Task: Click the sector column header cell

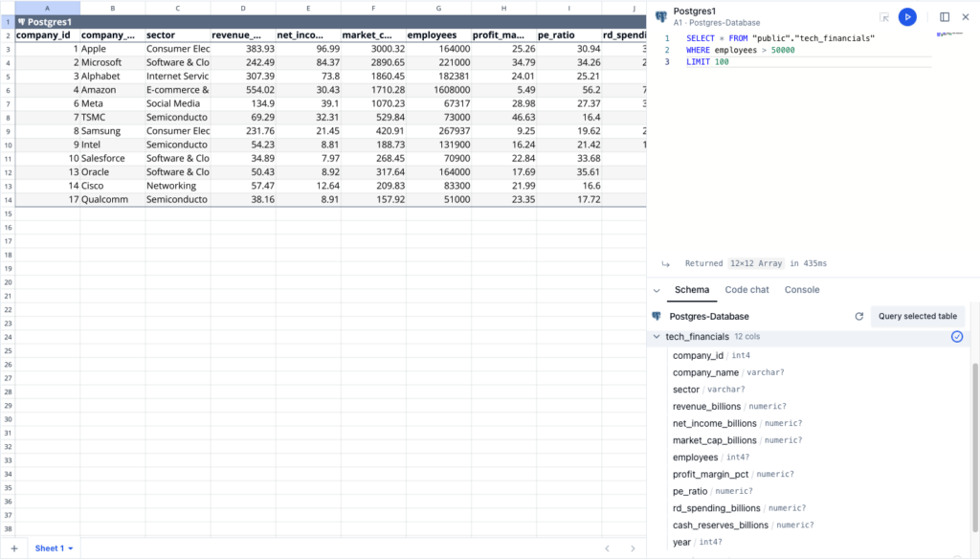Action: (178, 35)
